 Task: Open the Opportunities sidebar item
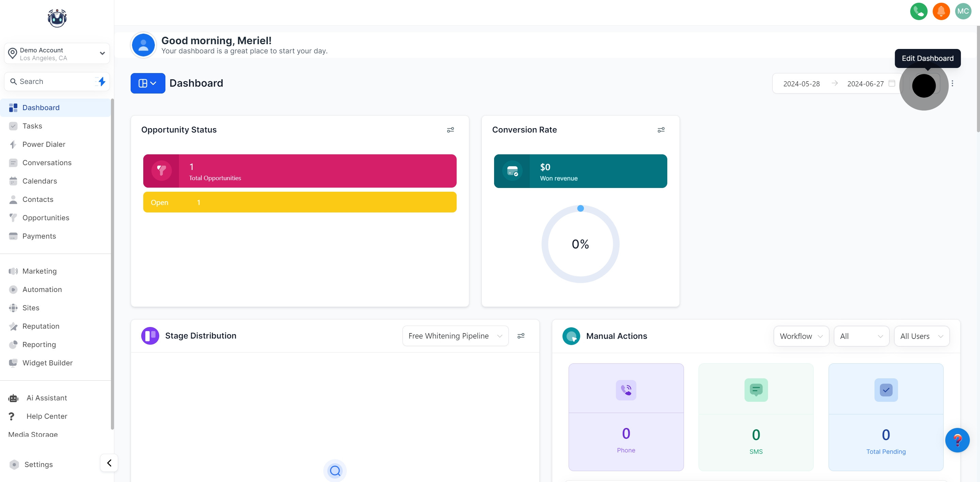point(46,218)
